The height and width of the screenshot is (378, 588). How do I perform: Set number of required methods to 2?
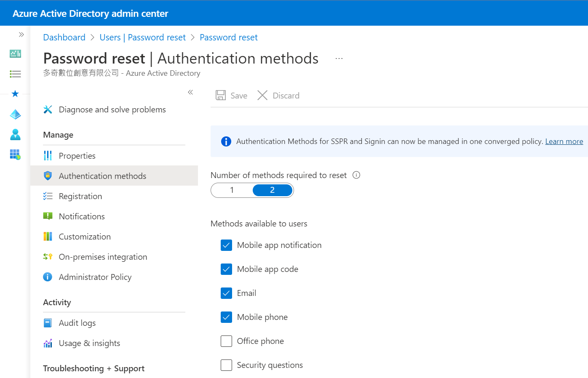click(273, 190)
